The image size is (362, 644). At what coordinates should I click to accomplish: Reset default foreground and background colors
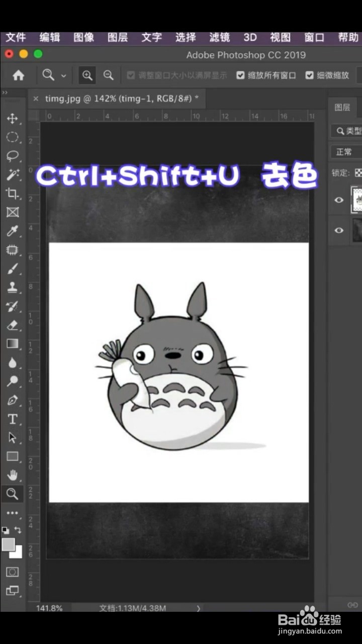point(6,530)
